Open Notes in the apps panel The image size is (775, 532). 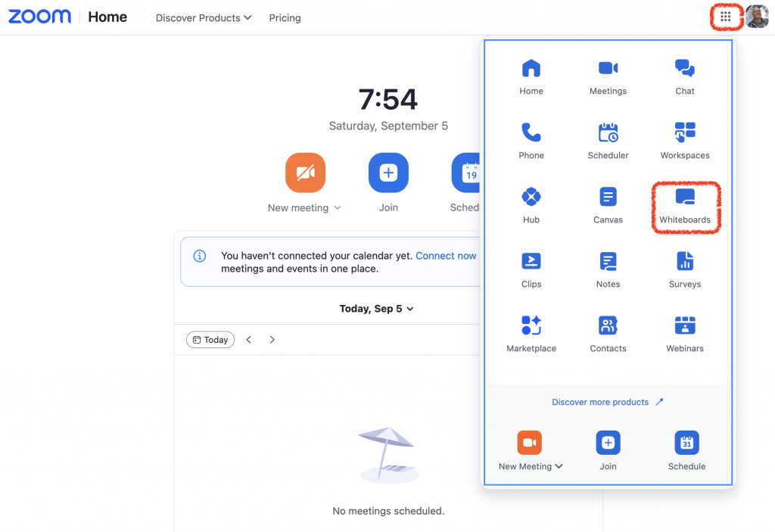click(x=608, y=269)
